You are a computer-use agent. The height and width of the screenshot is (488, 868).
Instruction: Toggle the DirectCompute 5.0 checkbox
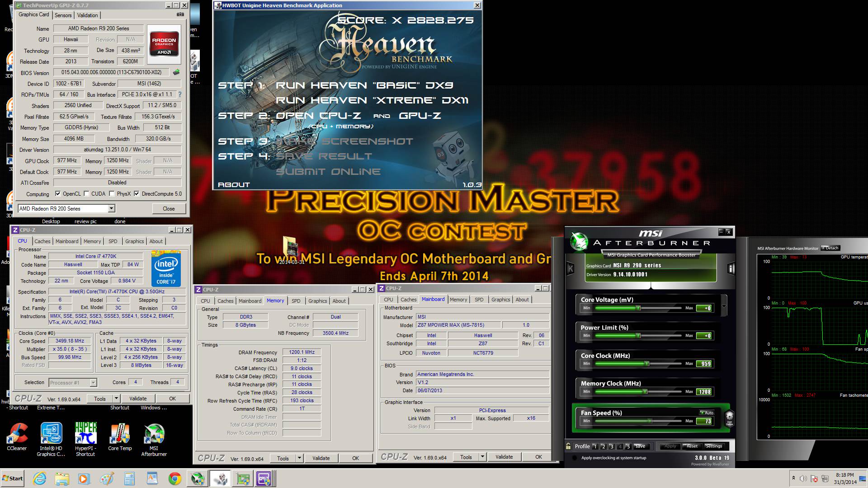tap(137, 194)
